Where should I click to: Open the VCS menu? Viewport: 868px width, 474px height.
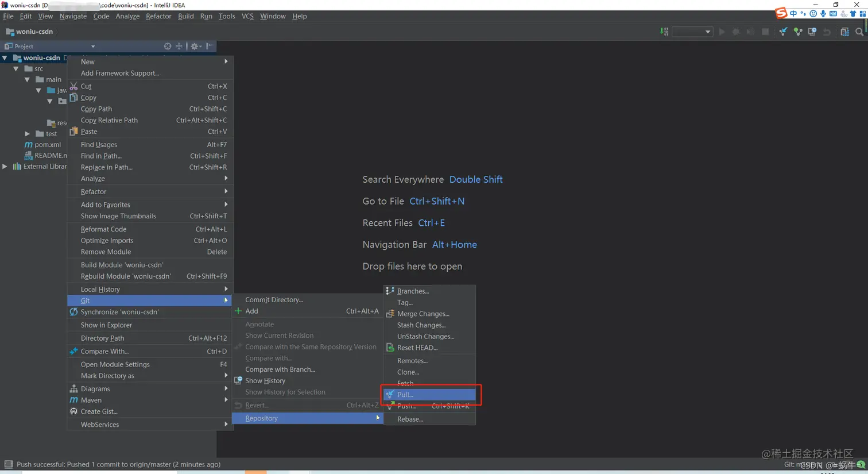[x=247, y=16]
